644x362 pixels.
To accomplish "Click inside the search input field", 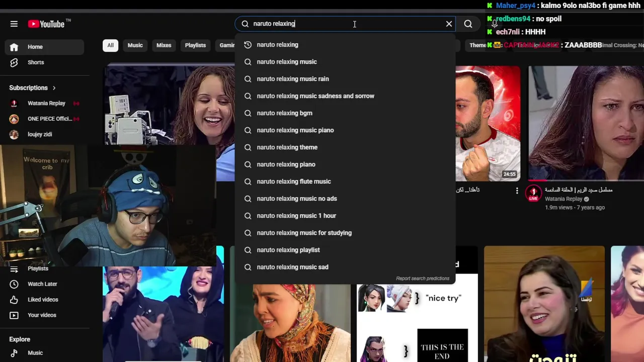I will [345, 24].
